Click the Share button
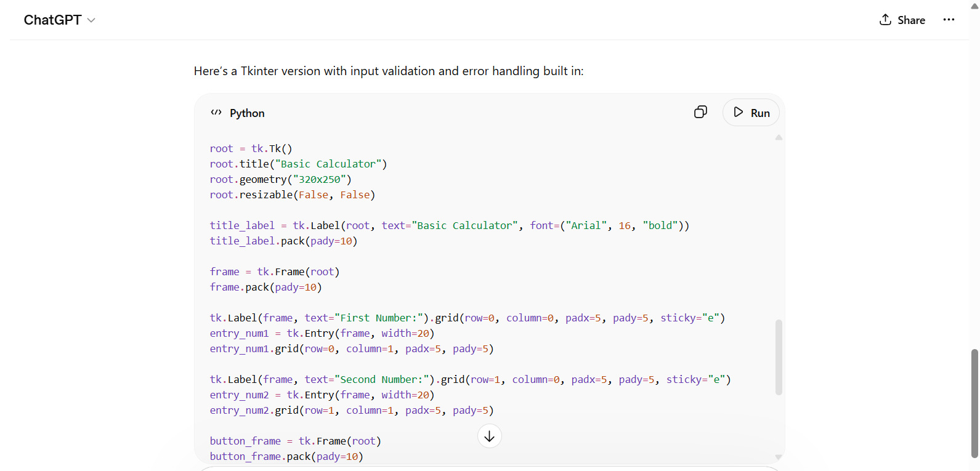980x471 pixels. [902, 20]
